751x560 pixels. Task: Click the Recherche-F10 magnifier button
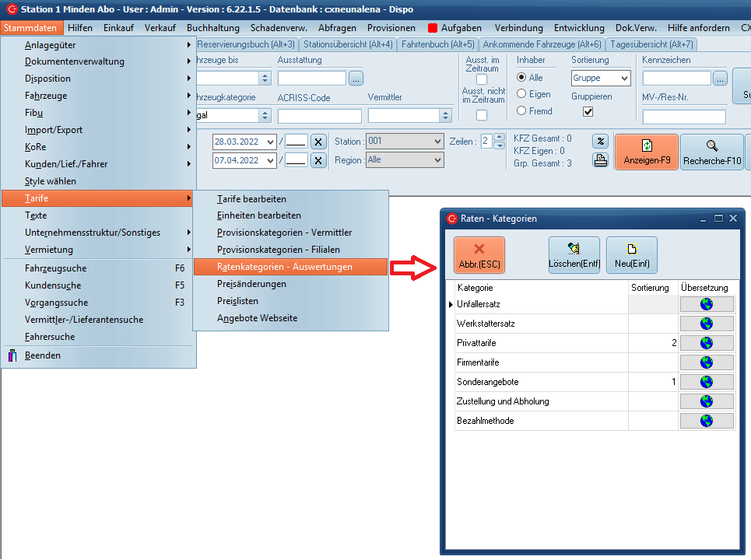coord(711,152)
